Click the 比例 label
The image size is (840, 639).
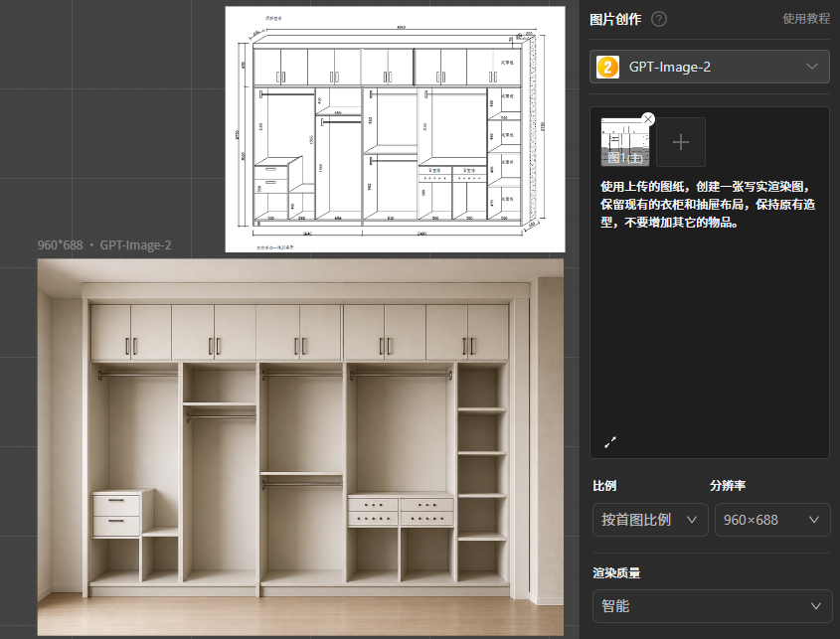[x=604, y=486]
